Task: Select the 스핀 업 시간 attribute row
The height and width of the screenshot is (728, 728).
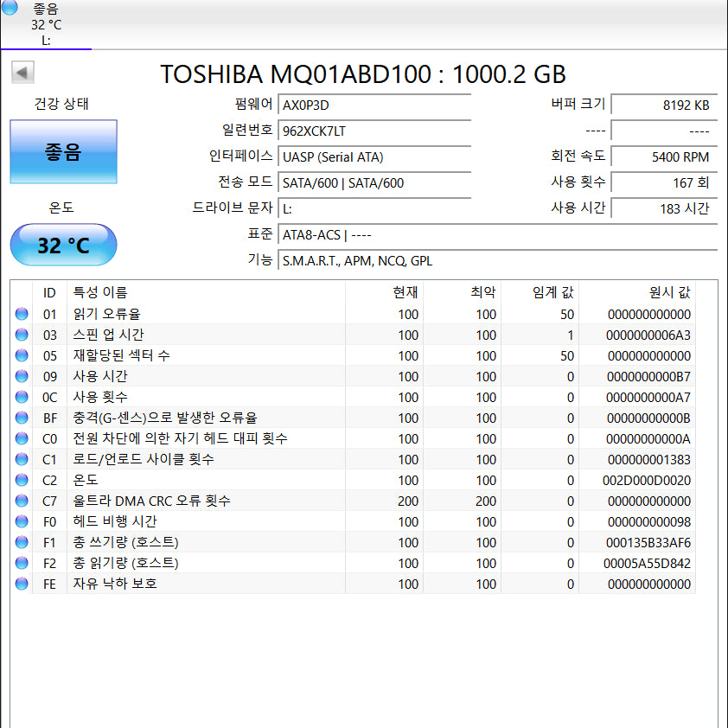Action: click(353, 335)
